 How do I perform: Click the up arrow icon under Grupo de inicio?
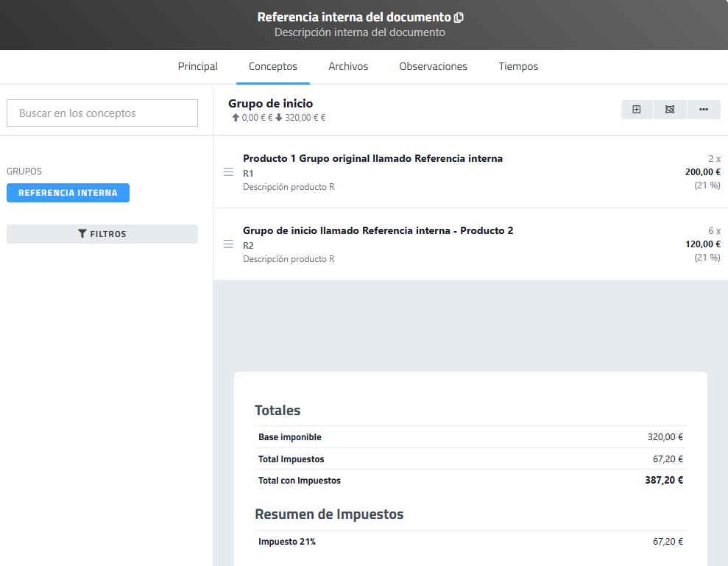pos(236,118)
